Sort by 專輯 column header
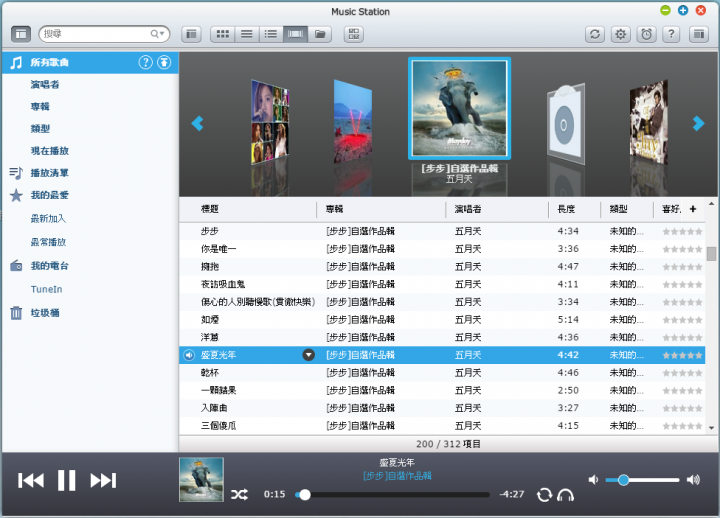This screenshot has width=720, height=518. (x=334, y=209)
